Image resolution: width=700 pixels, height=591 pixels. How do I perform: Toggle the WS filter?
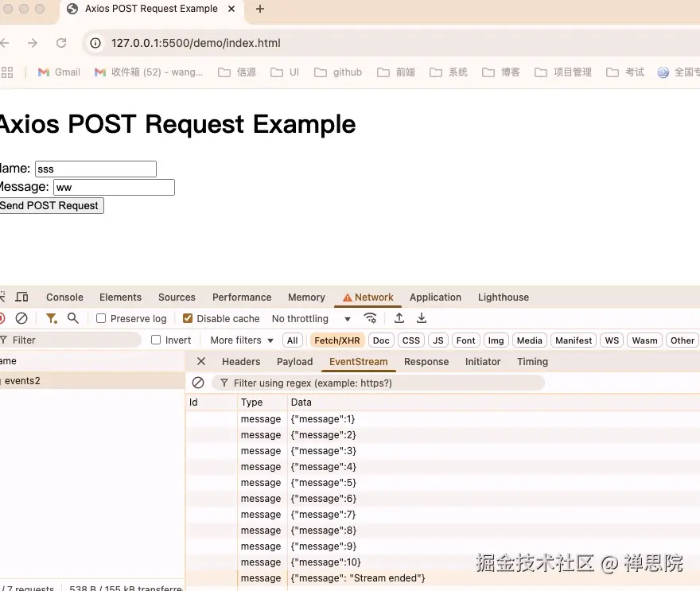612,340
